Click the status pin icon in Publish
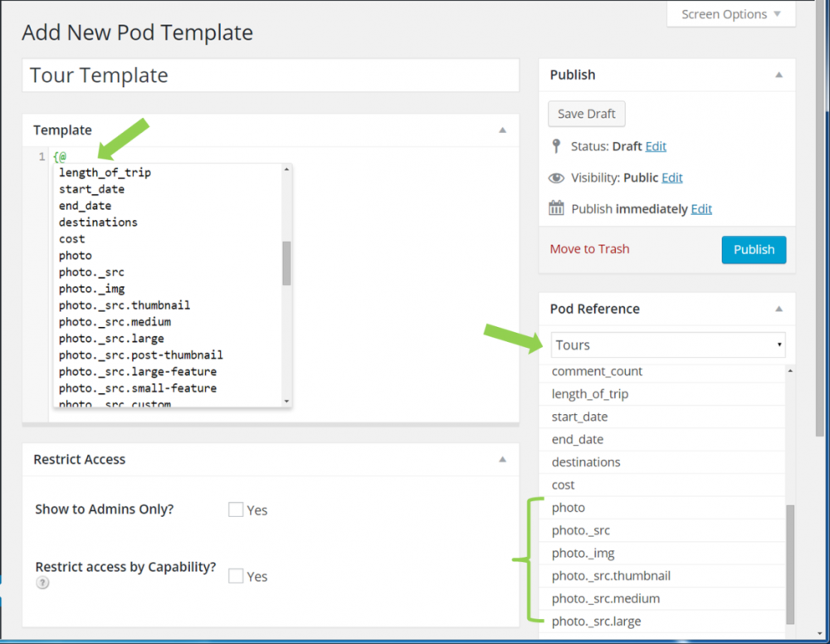 click(x=556, y=146)
